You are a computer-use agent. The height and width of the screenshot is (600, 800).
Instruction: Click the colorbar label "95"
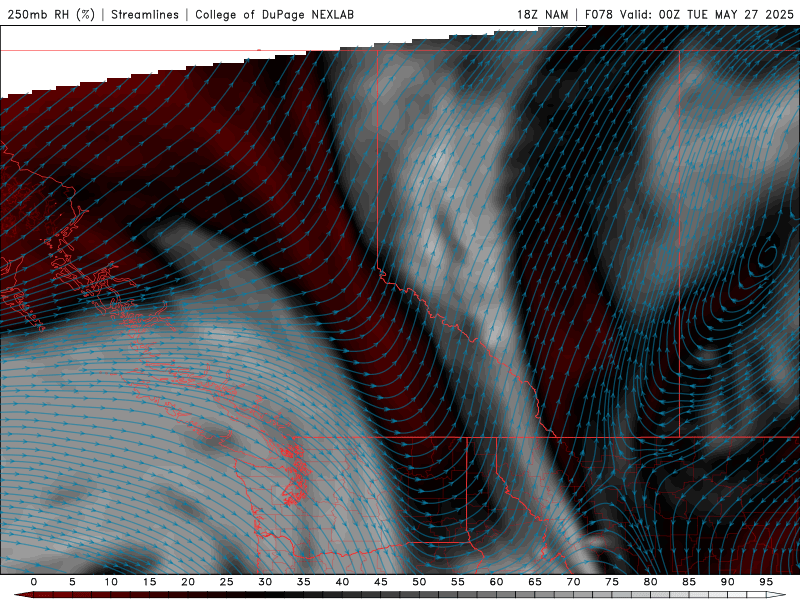766,582
